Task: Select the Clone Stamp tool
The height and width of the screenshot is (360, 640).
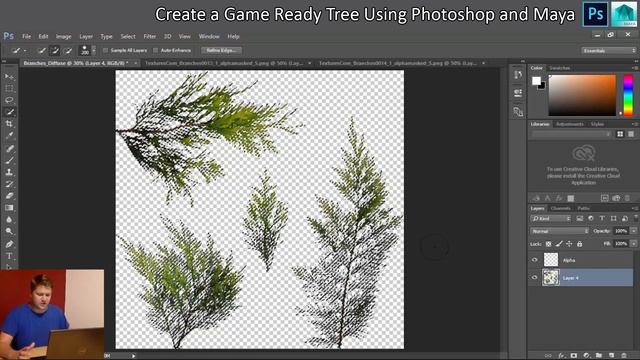Action: pos(9,172)
